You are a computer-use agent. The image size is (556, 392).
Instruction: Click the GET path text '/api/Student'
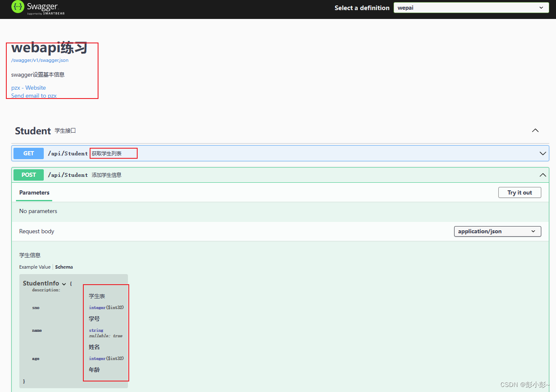[68, 153]
